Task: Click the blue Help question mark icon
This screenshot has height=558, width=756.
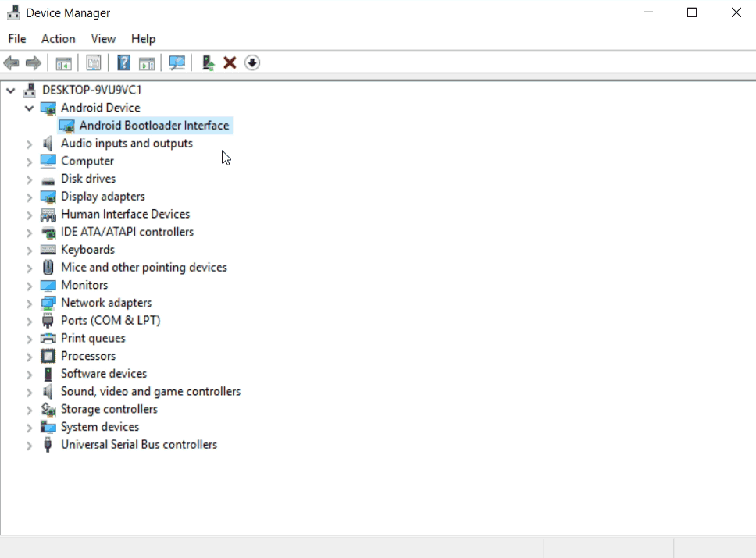Action: pyautogui.click(x=124, y=62)
